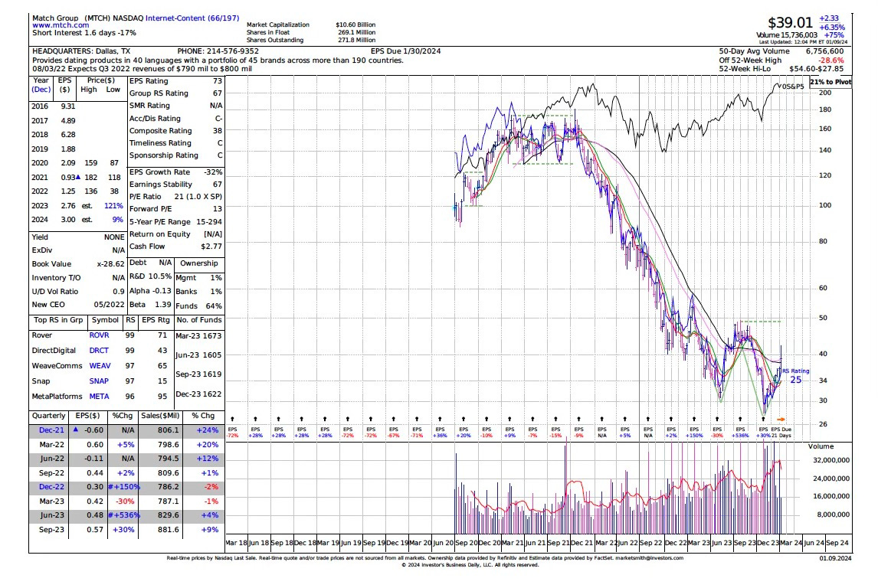Click the Dec-21 sales change +24%
Screen dimensions: 878x588
point(207,430)
